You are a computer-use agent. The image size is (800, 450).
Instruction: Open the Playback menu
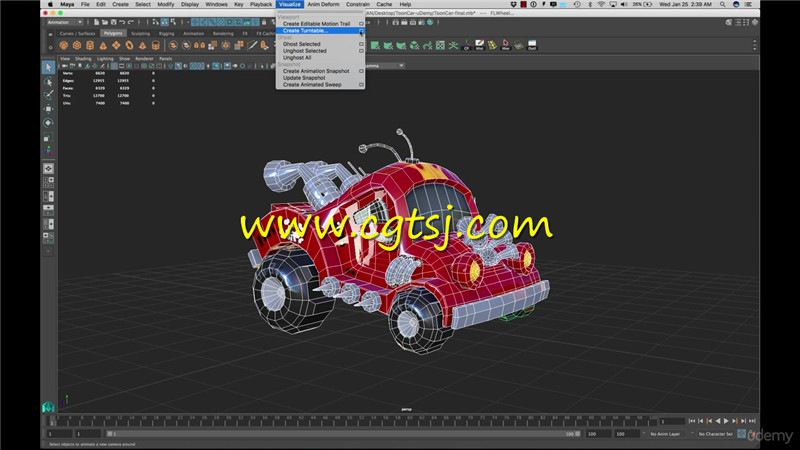point(261,4)
